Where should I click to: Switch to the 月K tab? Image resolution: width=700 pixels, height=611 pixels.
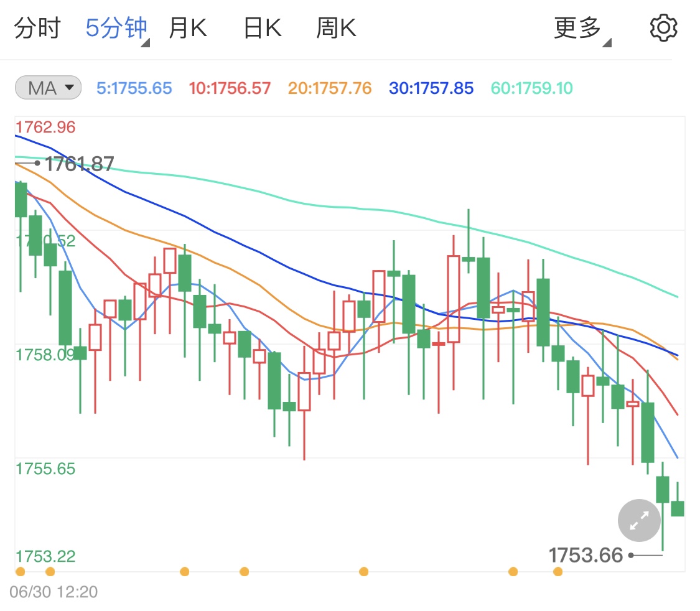click(188, 28)
